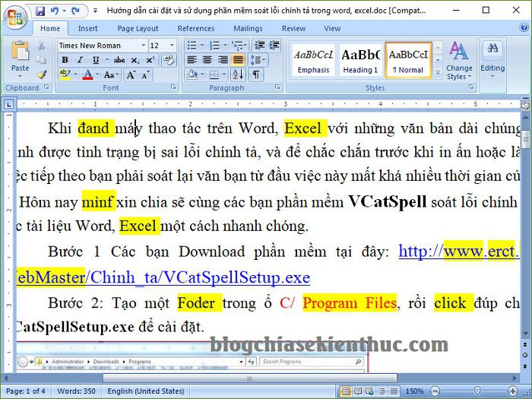Undo last action in Quick Access

pos(55,11)
